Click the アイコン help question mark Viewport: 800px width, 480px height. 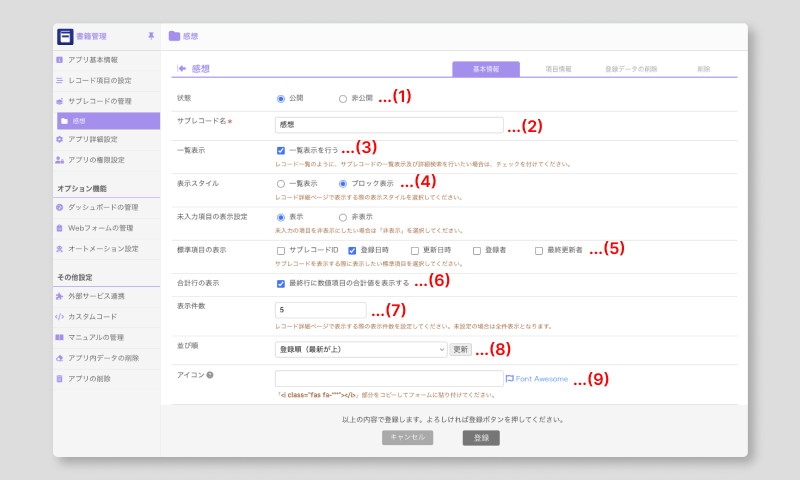click(210, 375)
